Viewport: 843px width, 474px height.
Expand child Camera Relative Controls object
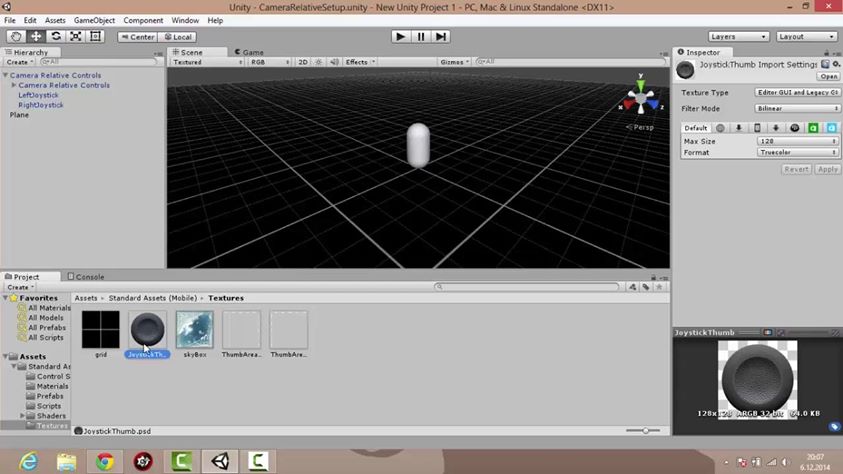click(x=14, y=85)
